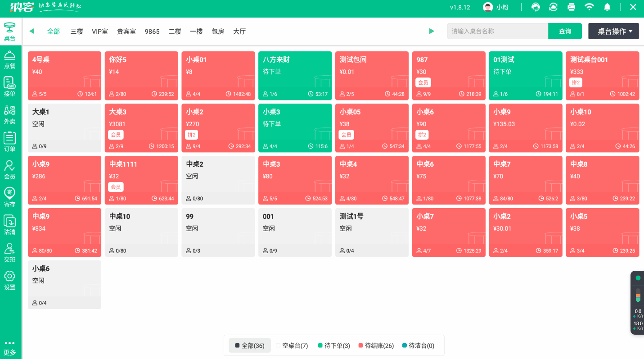Open customer service via the headset icon

[x=535, y=7]
